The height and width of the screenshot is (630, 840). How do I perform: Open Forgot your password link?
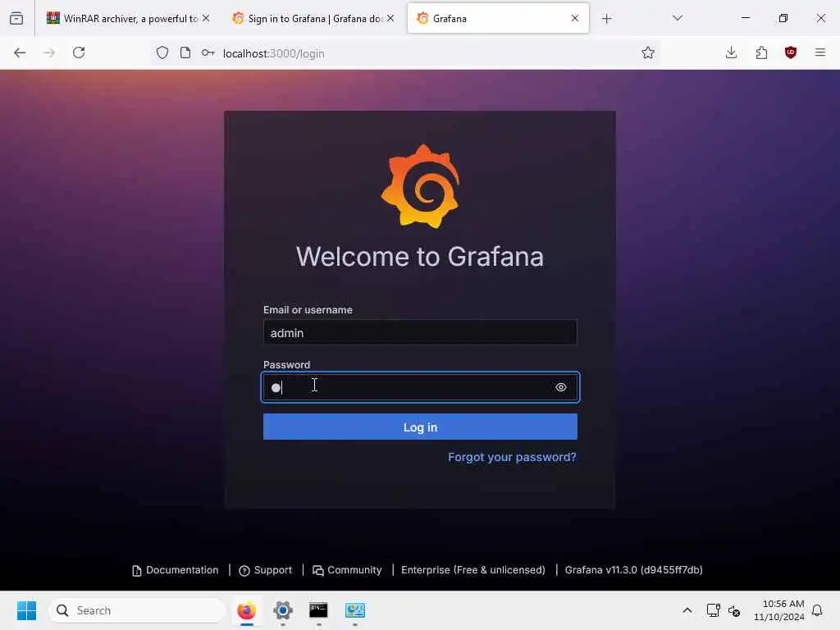[512, 457]
